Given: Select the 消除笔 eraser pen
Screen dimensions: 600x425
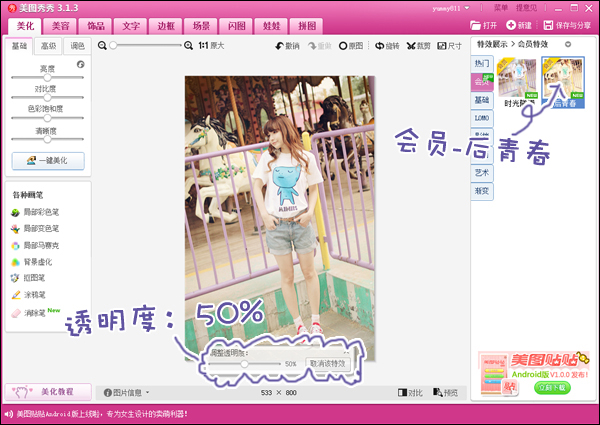Looking at the screenshot, I should [28, 313].
